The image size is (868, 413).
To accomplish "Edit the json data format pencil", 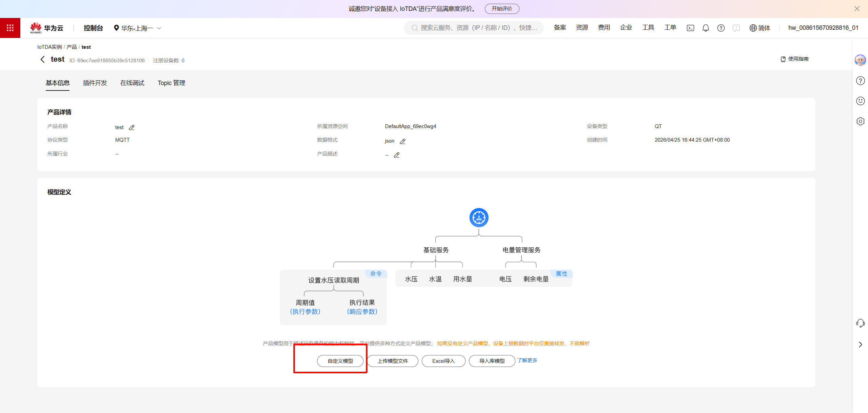I will (x=403, y=141).
